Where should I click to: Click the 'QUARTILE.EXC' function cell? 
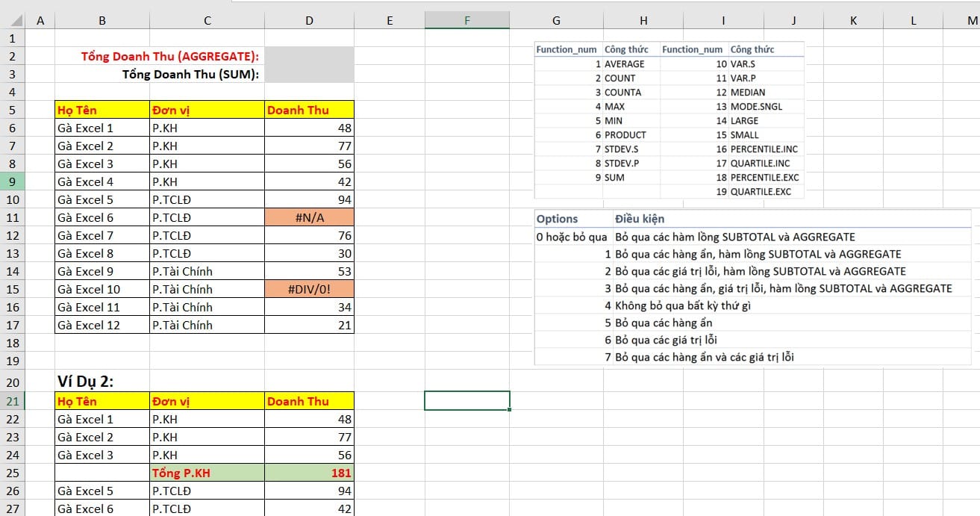click(x=764, y=192)
